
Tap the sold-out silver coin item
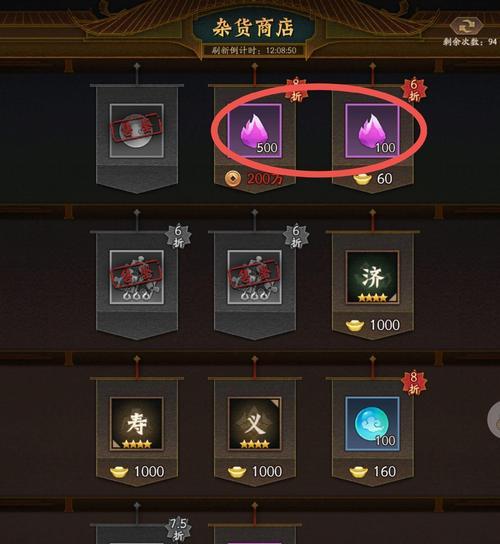pos(137,130)
